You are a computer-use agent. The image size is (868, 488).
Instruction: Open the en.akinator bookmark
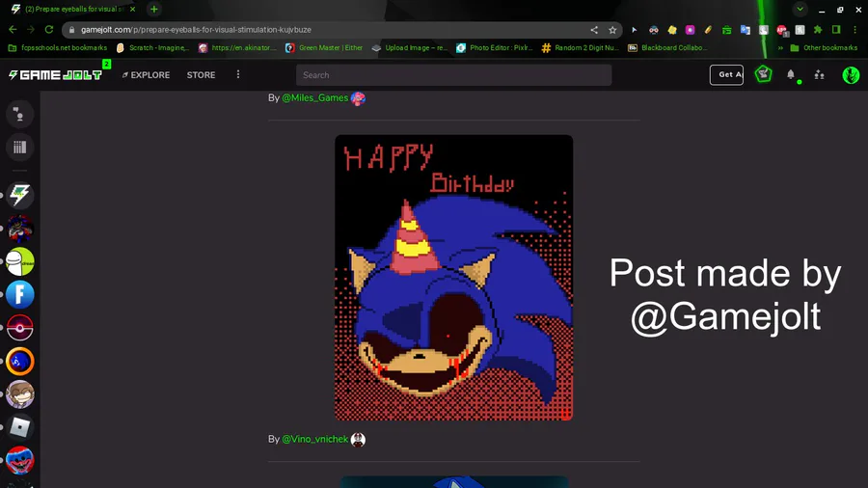pyautogui.click(x=237, y=48)
